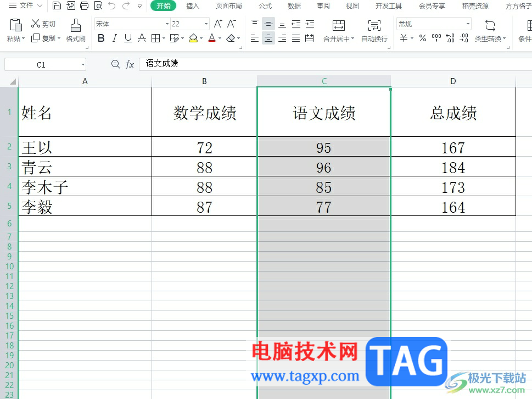532x399 pixels.
Task: Decrease decimal places icon
Action: coord(464,38)
